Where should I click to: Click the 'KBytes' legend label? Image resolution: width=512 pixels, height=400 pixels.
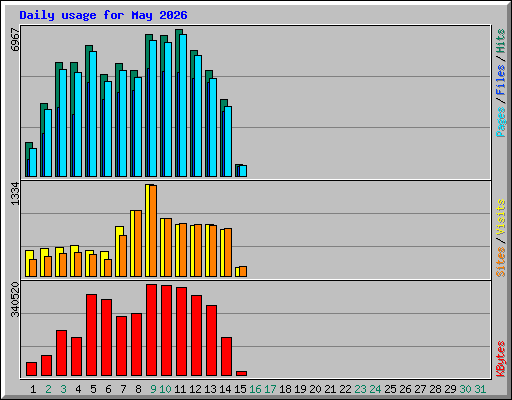tap(501, 359)
